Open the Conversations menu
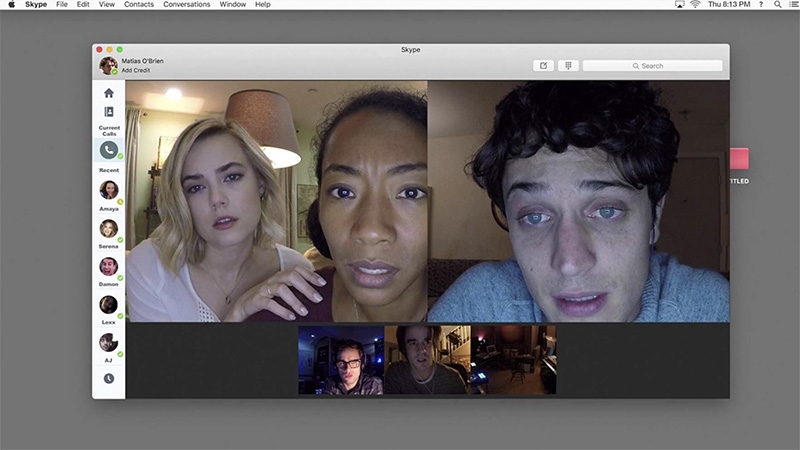 (x=187, y=4)
